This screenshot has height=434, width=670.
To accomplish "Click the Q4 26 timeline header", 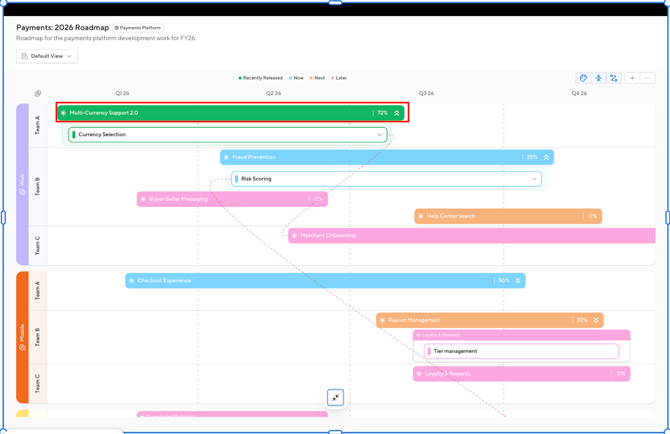I will click(579, 93).
